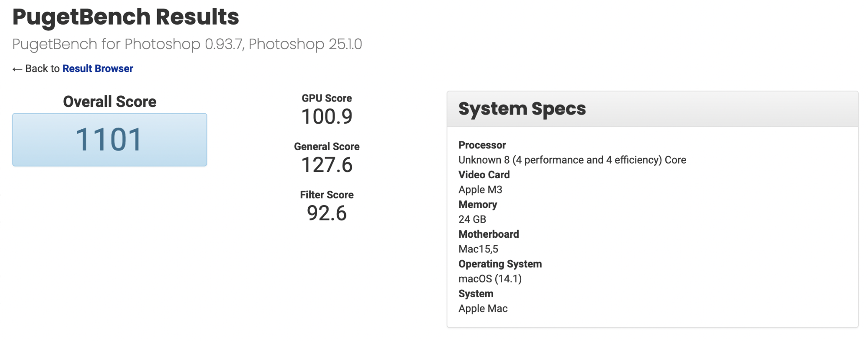868x341 pixels.
Task: Select the GPU Score value 100.9
Action: tap(327, 116)
